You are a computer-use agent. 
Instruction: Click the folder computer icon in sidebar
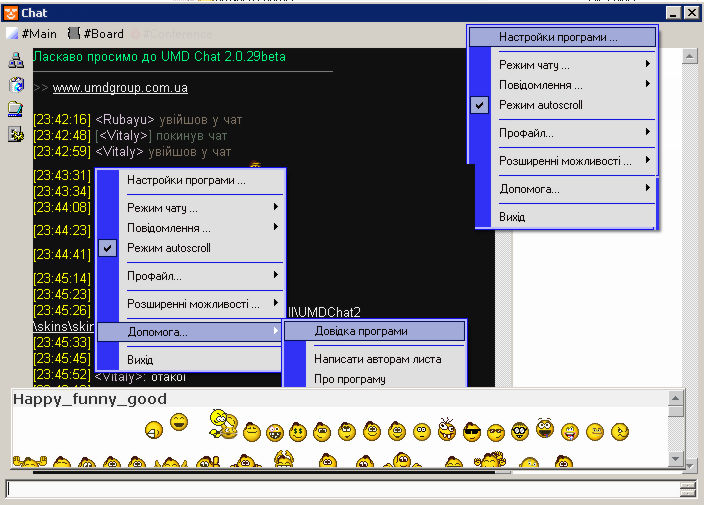pos(15,110)
